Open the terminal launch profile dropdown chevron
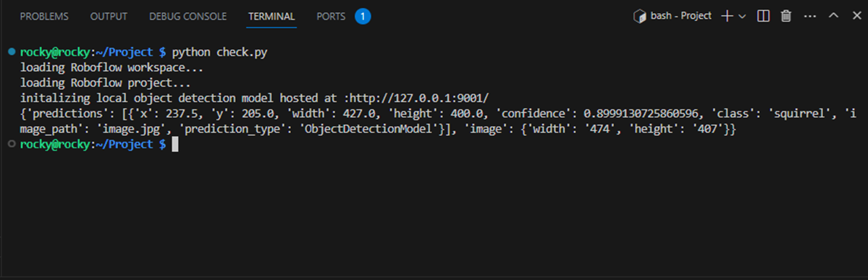 tap(742, 17)
